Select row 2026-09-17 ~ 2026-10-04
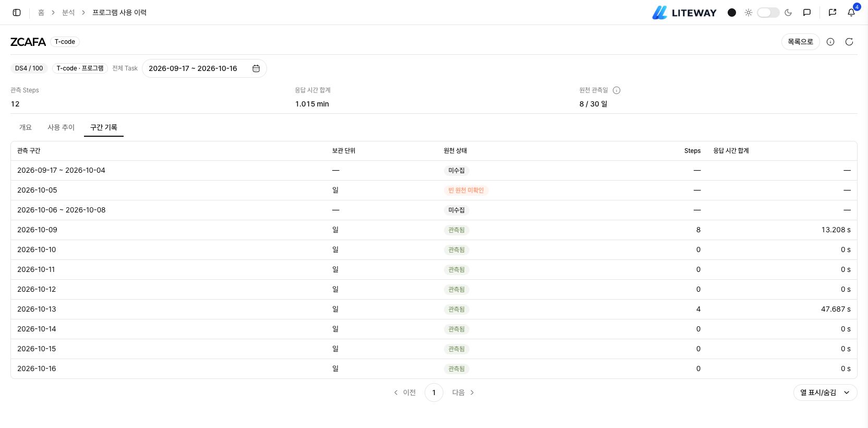868x428 pixels. (434, 171)
